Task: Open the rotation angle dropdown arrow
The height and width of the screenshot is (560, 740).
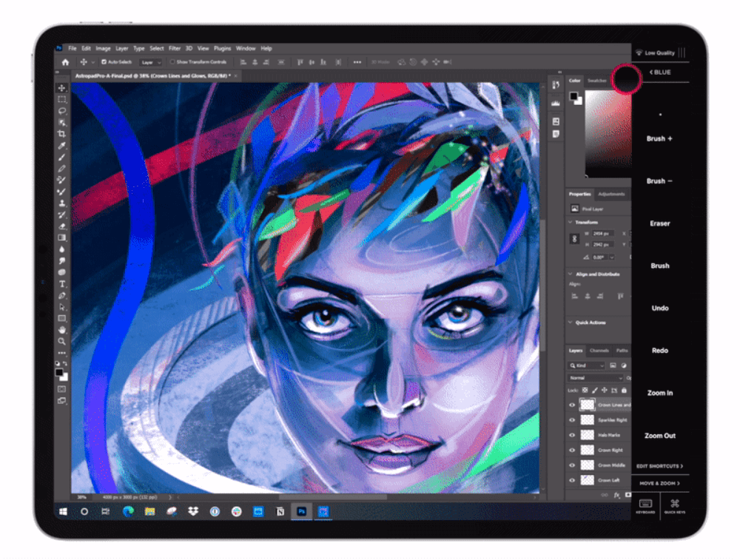Action: click(x=612, y=257)
